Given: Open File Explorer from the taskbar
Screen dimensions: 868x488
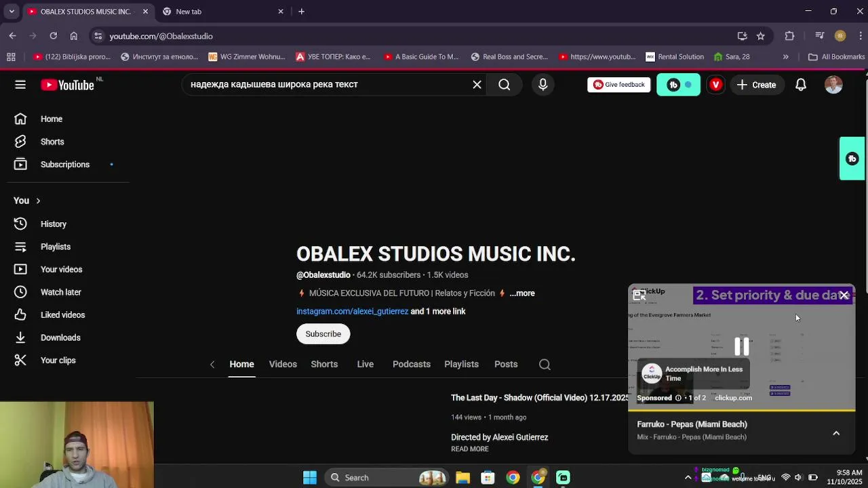Looking at the screenshot, I should (462, 477).
